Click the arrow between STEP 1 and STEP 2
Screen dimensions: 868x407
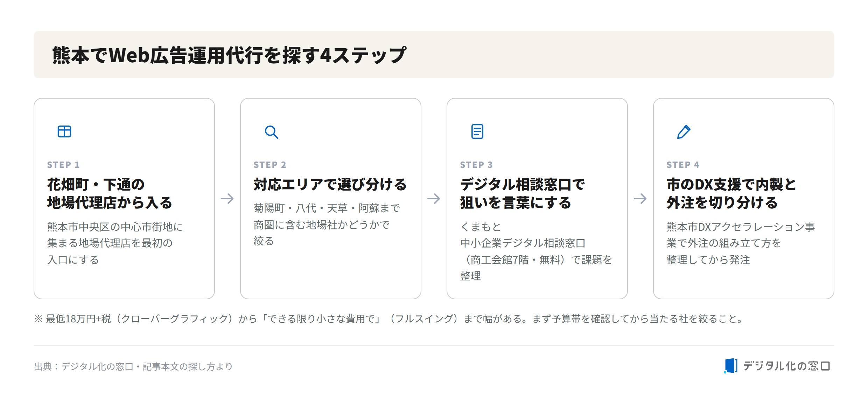click(227, 199)
